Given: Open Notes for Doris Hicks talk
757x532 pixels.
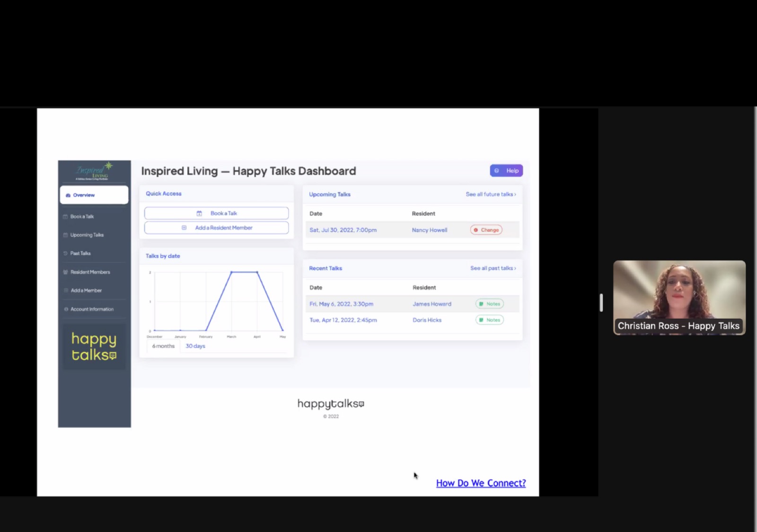Looking at the screenshot, I should pos(490,320).
